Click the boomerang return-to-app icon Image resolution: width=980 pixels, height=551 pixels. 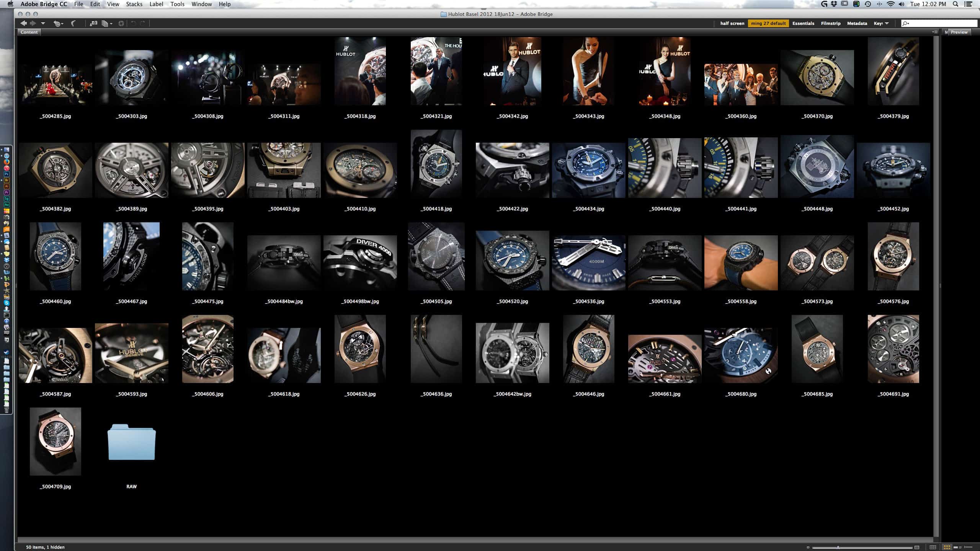(73, 23)
